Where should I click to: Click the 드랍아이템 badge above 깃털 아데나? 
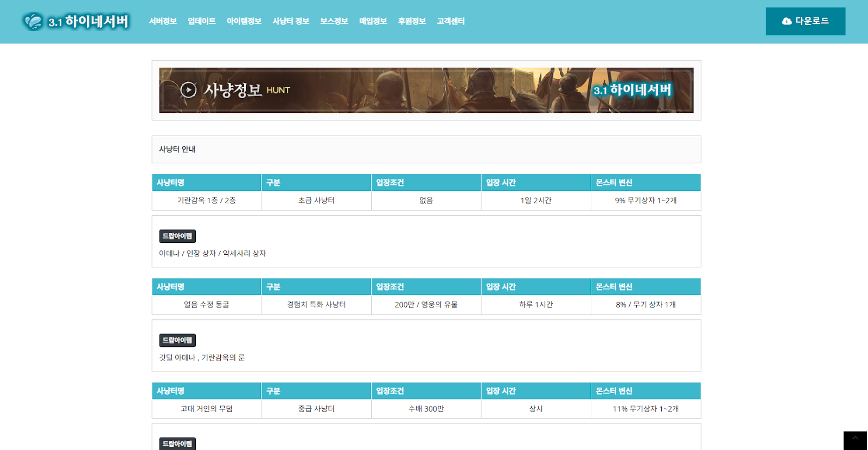[177, 340]
